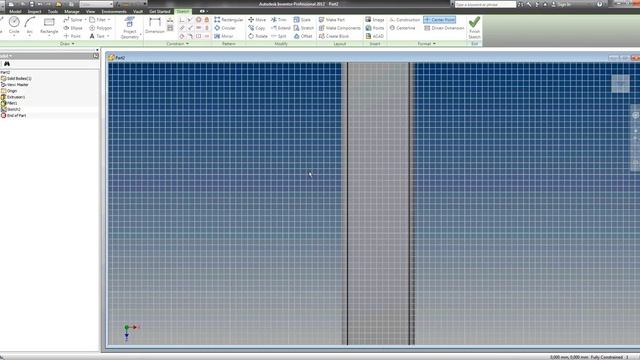The width and height of the screenshot is (640, 360).
Task: Choose the Fillet tool
Action: click(x=98, y=20)
